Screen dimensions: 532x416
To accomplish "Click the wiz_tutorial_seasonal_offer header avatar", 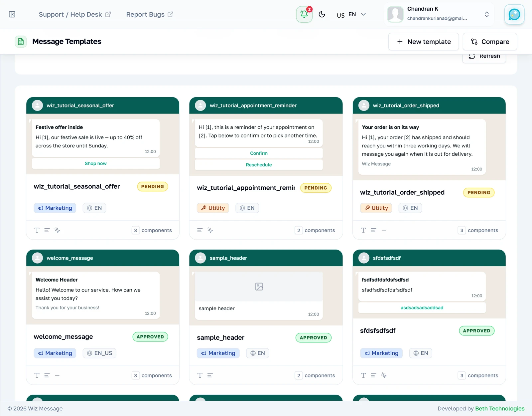I will [37, 105].
